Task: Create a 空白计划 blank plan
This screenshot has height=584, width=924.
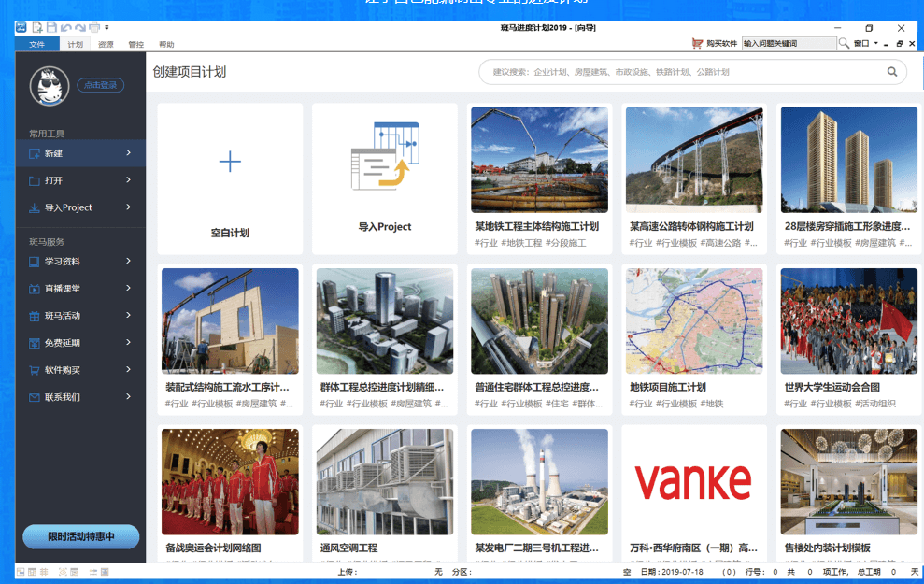Action: tap(230, 179)
